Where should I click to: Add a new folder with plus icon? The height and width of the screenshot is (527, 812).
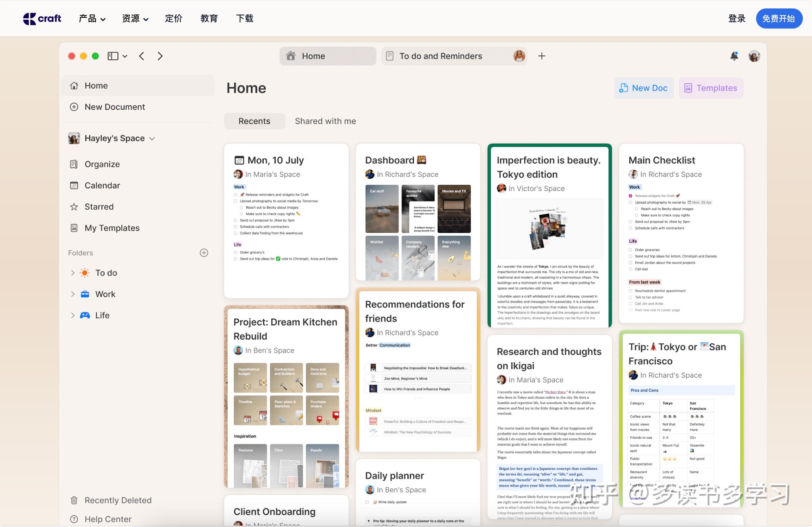pyautogui.click(x=204, y=253)
